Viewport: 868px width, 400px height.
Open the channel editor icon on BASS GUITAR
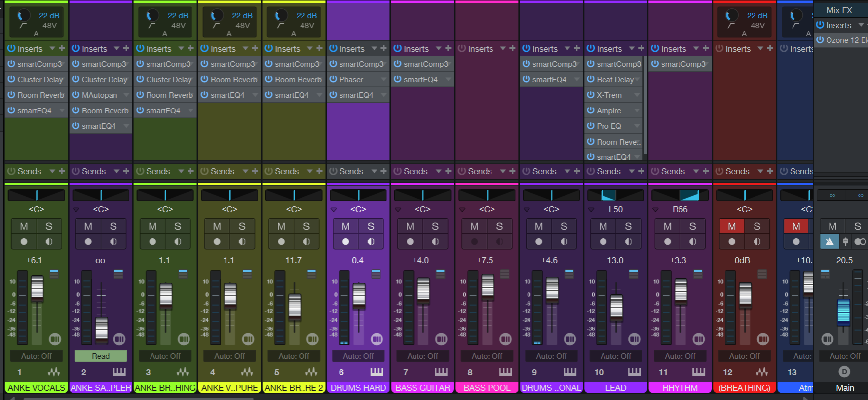click(441, 339)
